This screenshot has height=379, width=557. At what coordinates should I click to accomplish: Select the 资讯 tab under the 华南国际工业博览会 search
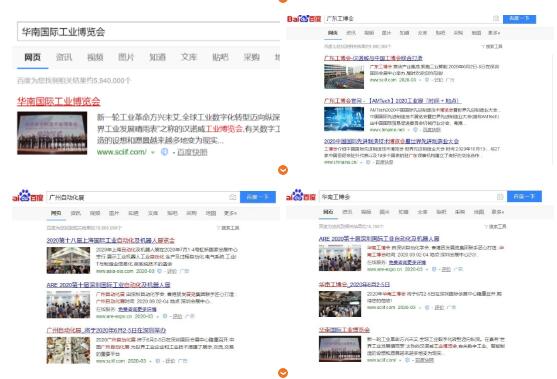click(x=64, y=57)
